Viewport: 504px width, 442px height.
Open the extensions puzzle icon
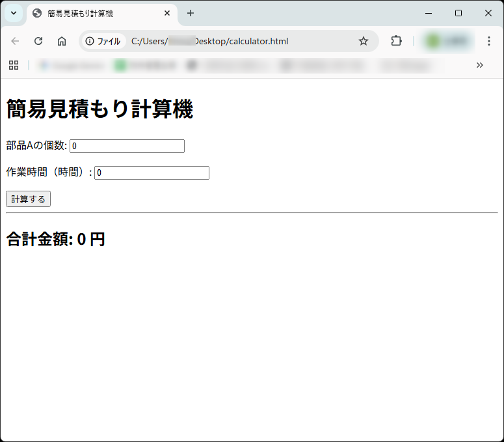[x=396, y=41]
